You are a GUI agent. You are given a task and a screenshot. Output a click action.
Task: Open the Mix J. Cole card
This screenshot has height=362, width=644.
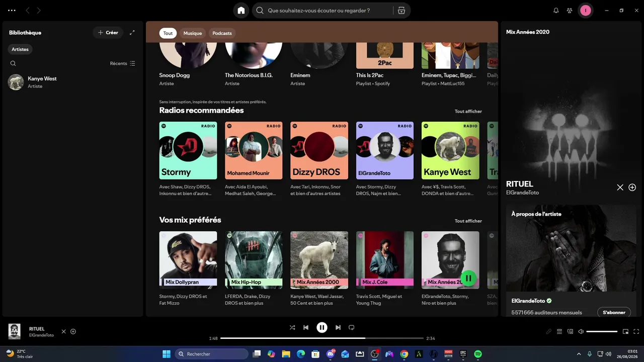(x=385, y=269)
